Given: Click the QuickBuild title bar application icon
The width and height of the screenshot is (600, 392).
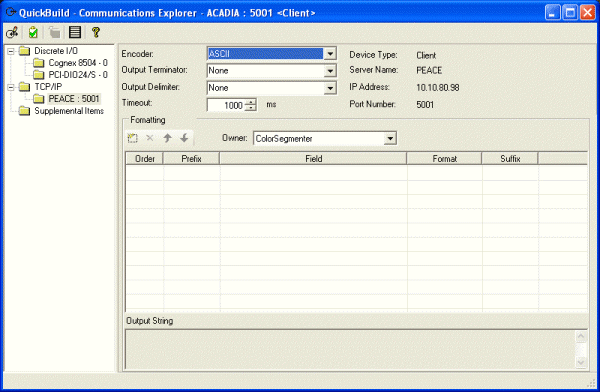Looking at the screenshot, I should 11,13.
